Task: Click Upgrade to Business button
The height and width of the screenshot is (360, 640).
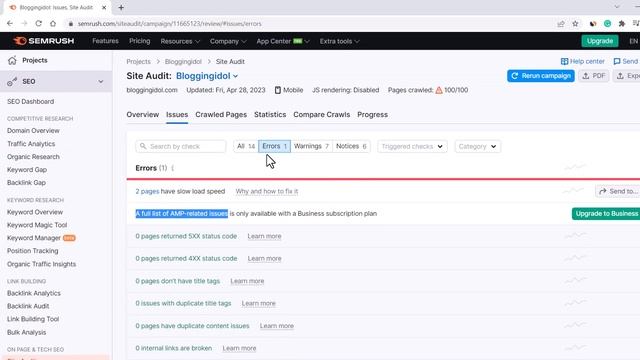Action: click(x=606, y=213)
